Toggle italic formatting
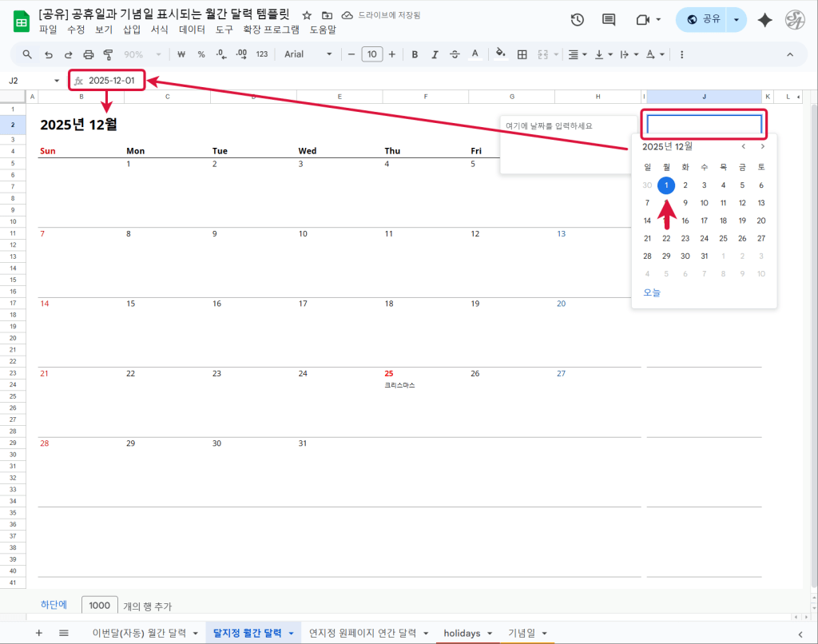Image resolution: width=818 pixels, height=644 pixels. point(435,54)
